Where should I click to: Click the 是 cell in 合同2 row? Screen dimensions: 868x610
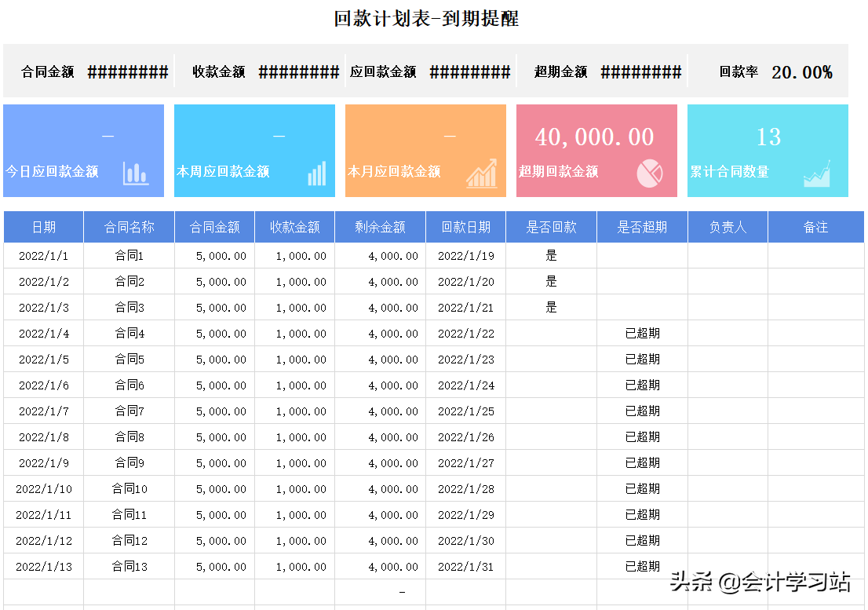pyautogui.click(x=552, y=282)
